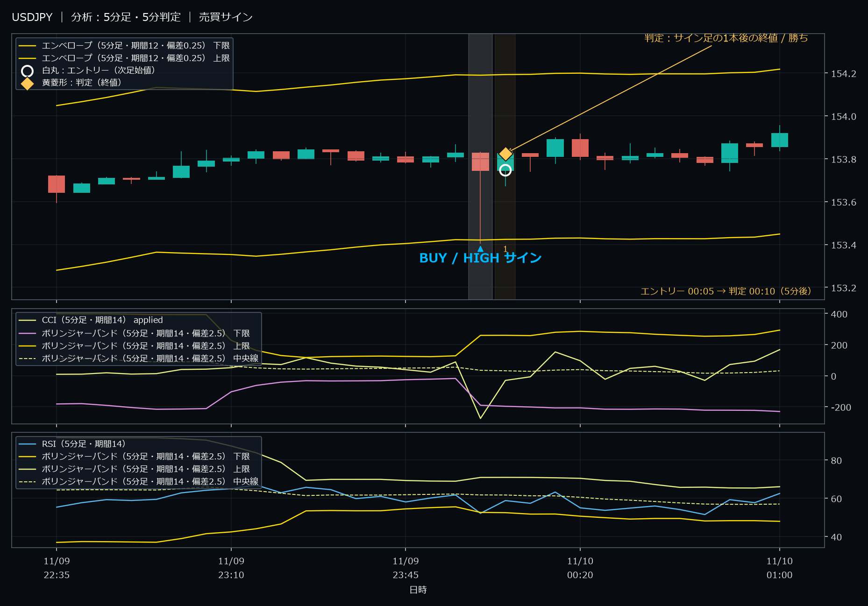Image resolution: width=868 pixels, height=606 pixels.
Task: Click the small orange 1 label above サイン
Action: point(505,249)
